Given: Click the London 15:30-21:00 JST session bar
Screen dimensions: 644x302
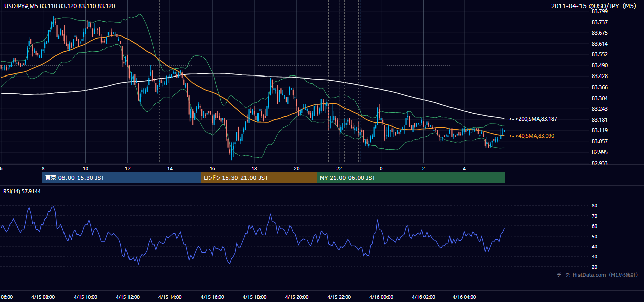Looking at the screenshot, I should [x=259, y=178].
